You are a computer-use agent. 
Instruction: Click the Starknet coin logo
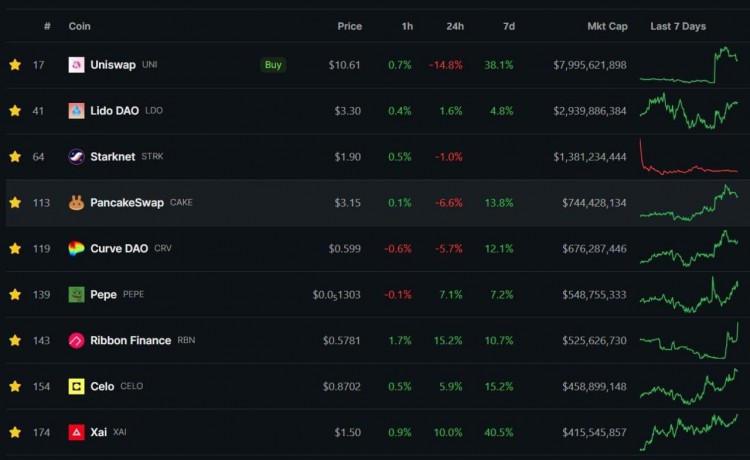(x=77, y=156)
